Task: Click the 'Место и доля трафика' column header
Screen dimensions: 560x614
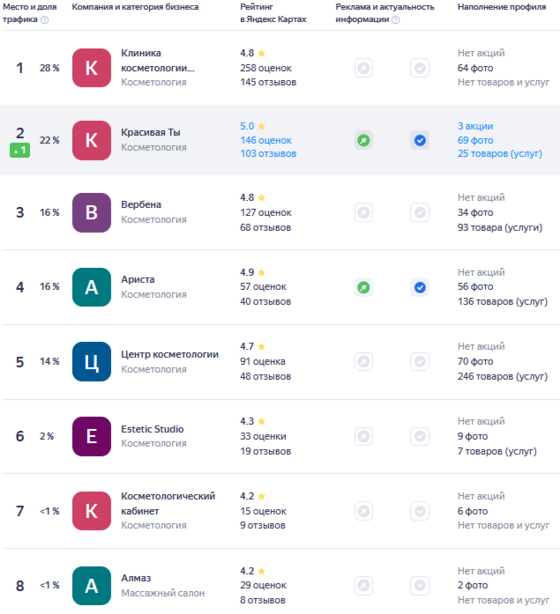Action: 30,13
